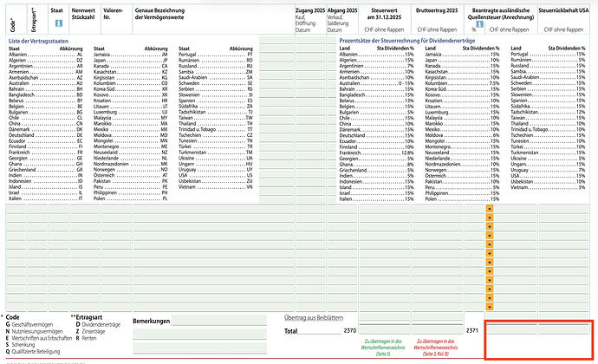The height and width of the screenshot is (364, 598).
Task: Click the 'Liste der Vertragsstaaten' heading
Action: (38, 41)
